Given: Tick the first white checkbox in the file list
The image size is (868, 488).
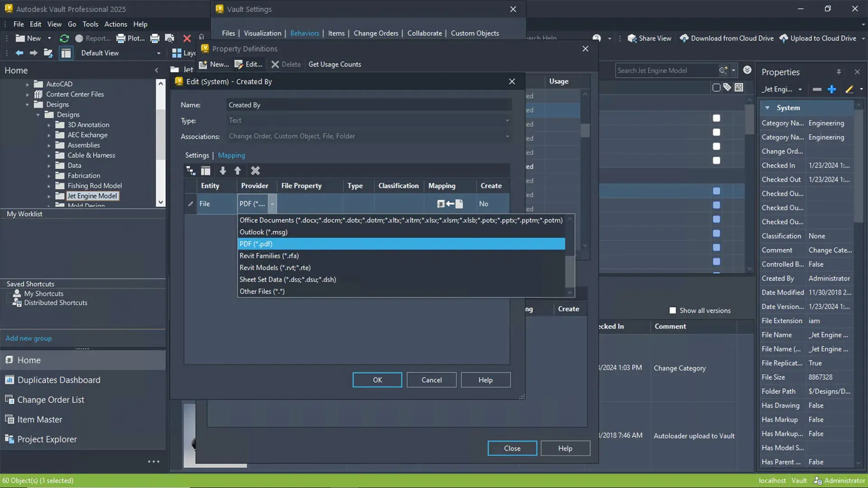Looking at the screenshot, I should coord(717,118).
